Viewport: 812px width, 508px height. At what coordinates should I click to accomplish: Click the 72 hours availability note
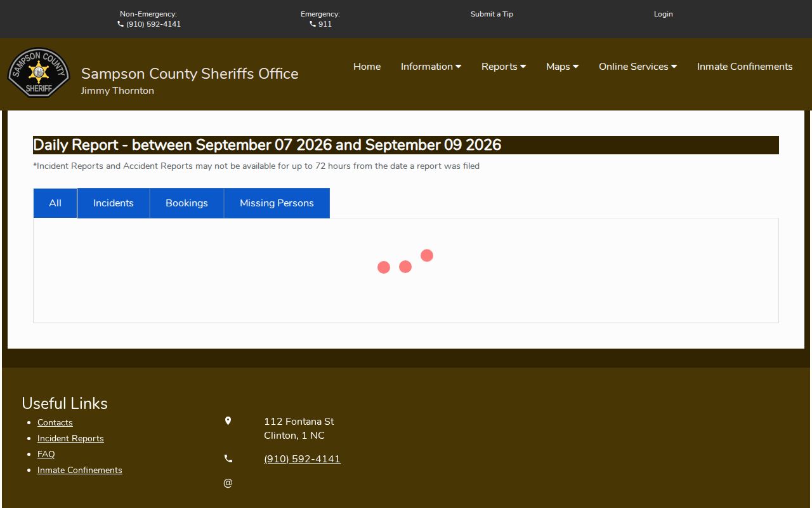click(256, 166)
